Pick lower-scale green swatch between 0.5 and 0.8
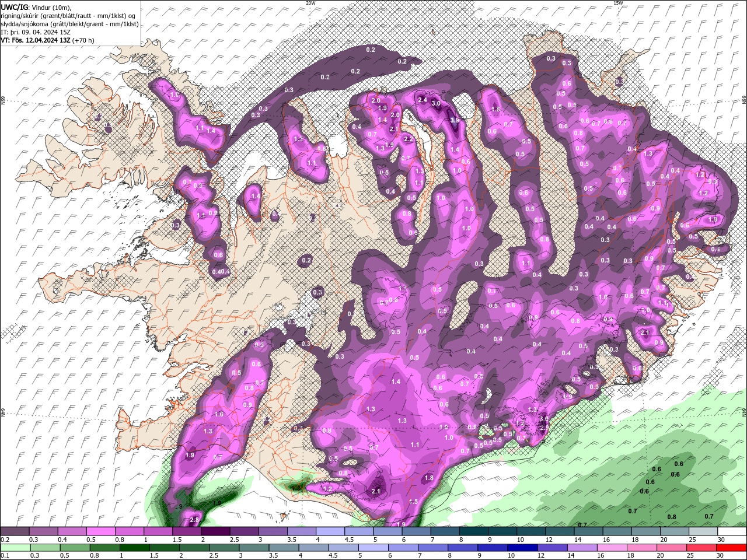Image resolution: width=747 pixels, height=560 pixels. click(75, 548)
